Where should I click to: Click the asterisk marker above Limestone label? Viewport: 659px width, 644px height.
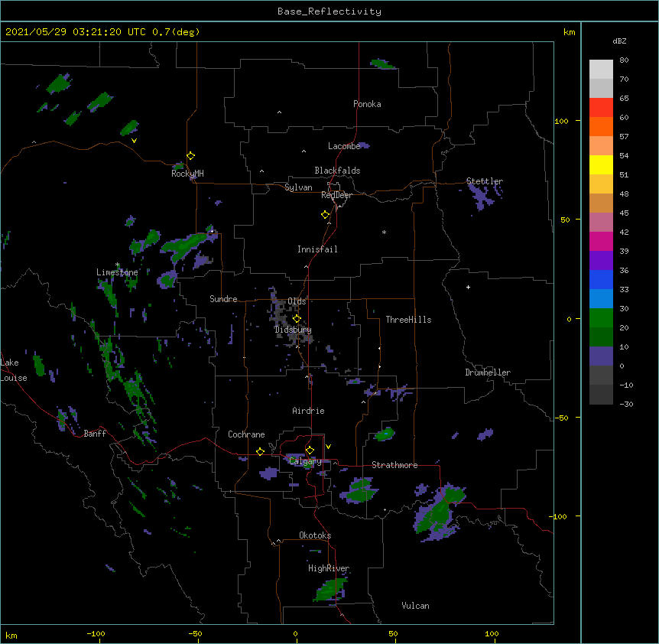(x=117, y=265)
